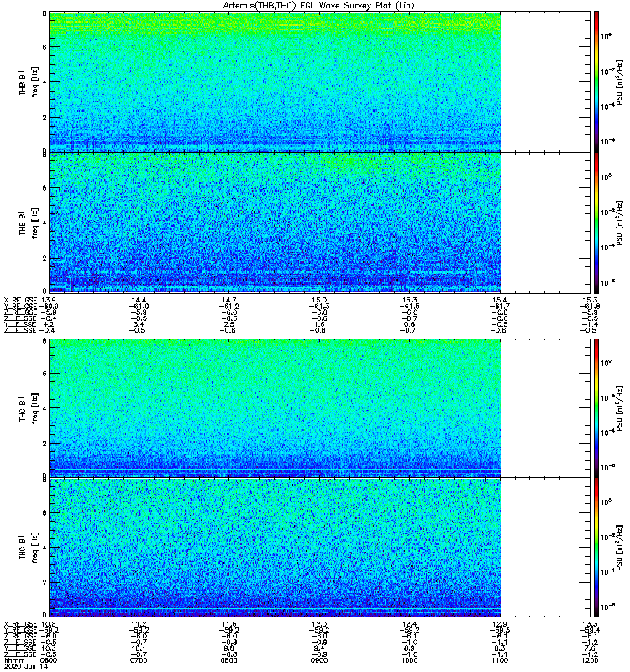Viewport: 630px width, 672px height.
Task: Click the THC position value '11.6'
Action: click(x=228, y=624)
